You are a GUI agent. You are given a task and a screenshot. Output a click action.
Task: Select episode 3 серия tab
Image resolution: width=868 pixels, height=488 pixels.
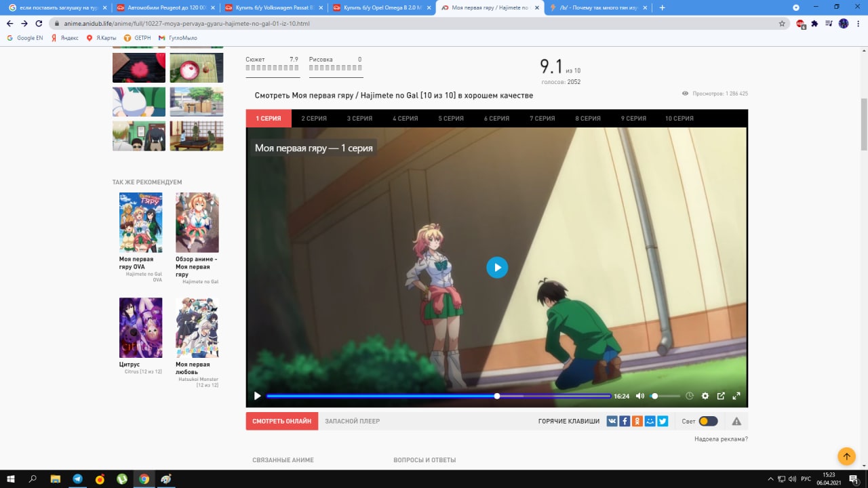point(359,119)
